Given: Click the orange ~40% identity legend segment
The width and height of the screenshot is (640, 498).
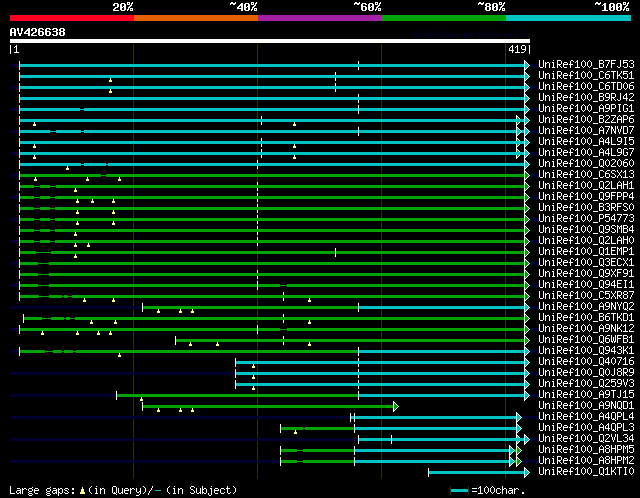Looking at the screenshot, I should coord(196,18).
